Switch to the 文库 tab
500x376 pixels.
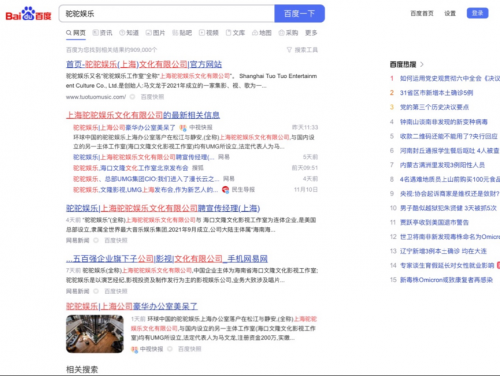click(x=235, y=33)
